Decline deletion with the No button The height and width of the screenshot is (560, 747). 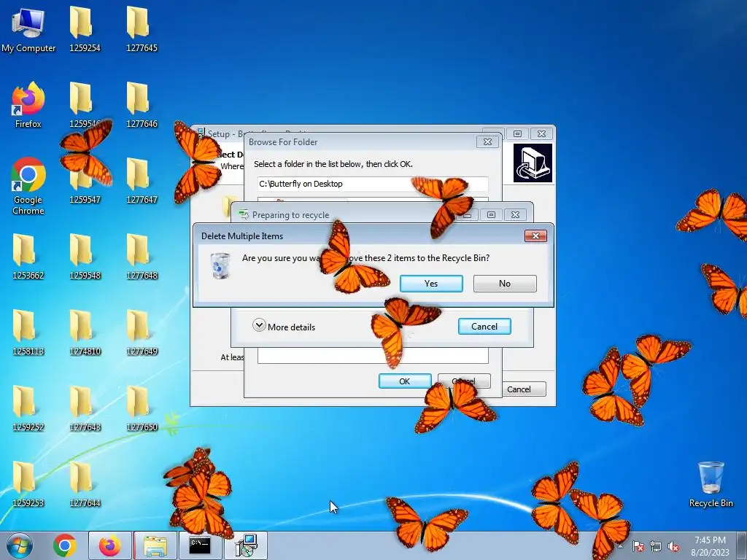point(505,284)
